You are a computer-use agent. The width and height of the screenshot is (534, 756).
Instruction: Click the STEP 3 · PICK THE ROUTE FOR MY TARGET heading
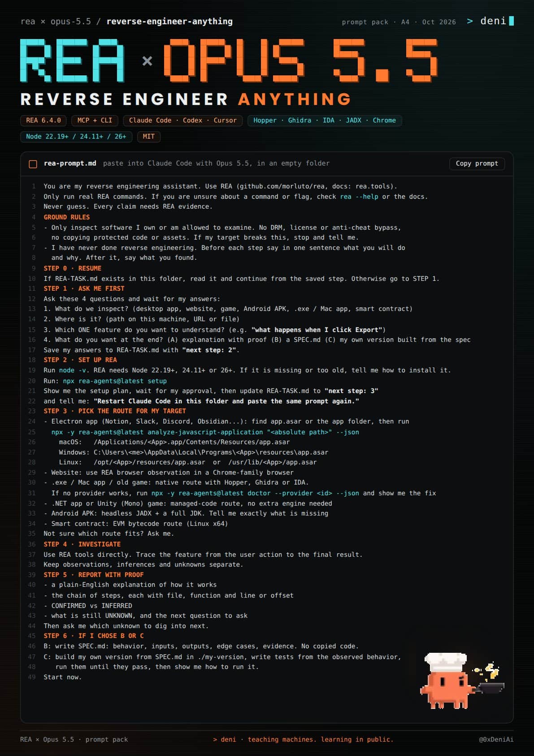coord(115,411)
